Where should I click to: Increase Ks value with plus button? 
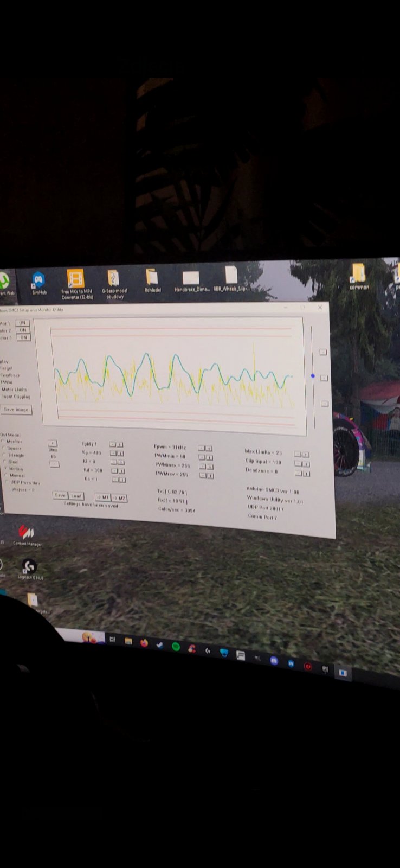pos(122,480)
